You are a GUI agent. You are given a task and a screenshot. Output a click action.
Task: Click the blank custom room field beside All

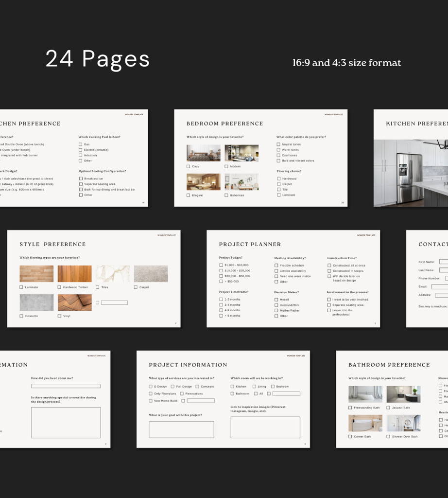(x=286, y=393)
